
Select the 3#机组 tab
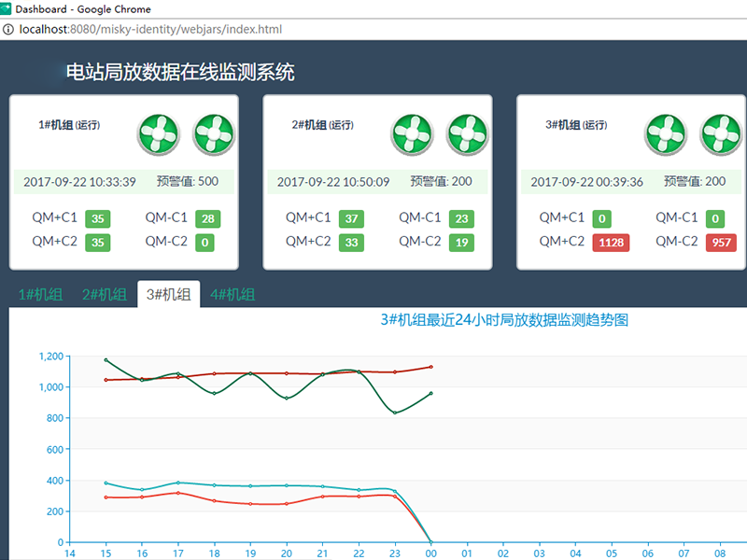click(168, 295)
